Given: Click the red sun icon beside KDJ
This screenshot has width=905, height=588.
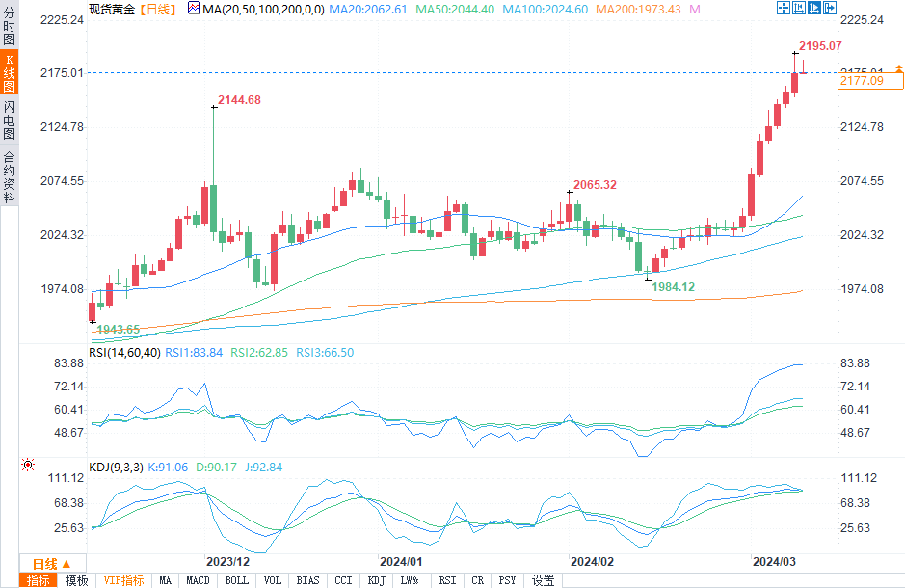Looking at the screenshot, I should tap(28, 465).
